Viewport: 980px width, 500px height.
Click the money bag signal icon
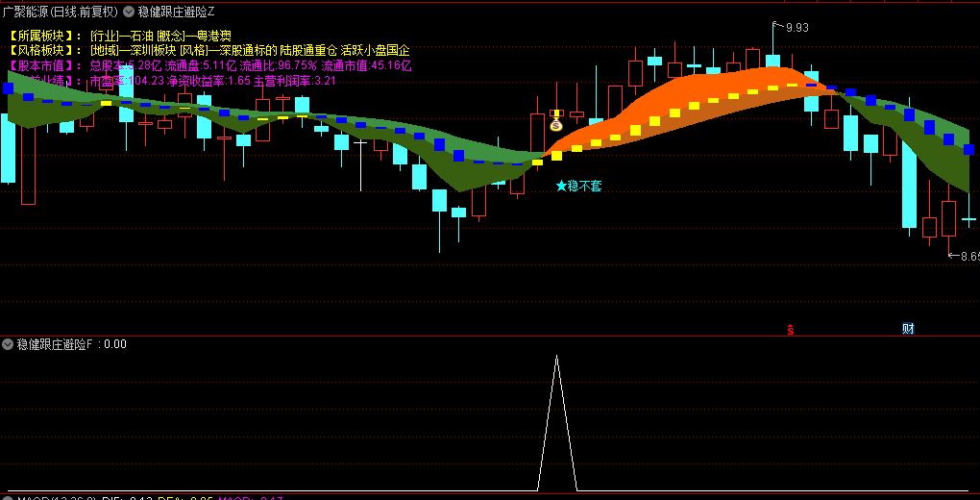[x=556, y=123]
